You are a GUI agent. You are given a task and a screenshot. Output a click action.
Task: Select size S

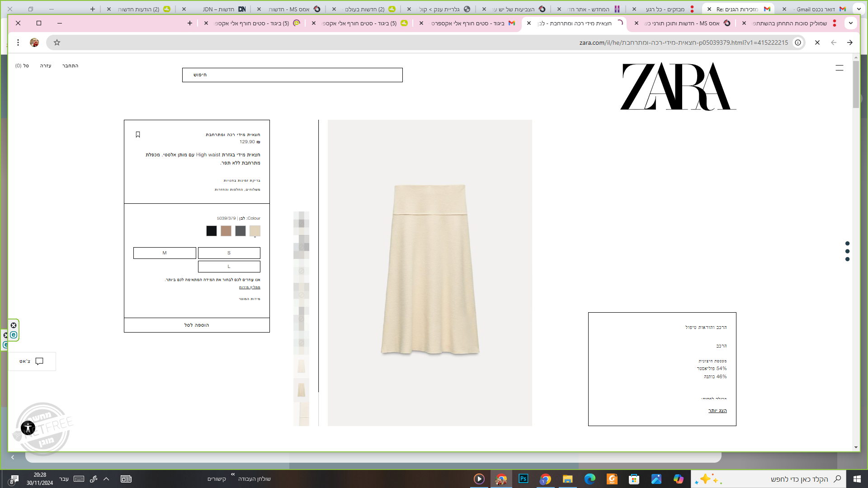(229, 253)
